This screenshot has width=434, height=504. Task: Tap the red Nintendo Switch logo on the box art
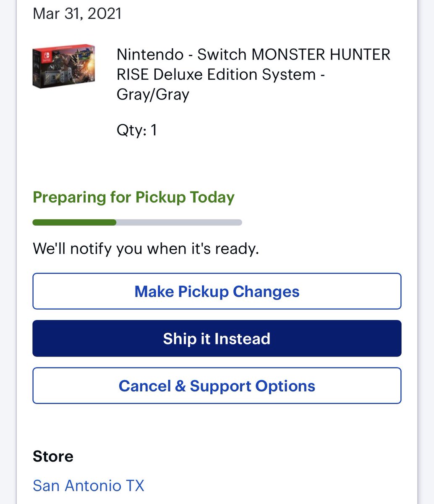pos(42,60)
